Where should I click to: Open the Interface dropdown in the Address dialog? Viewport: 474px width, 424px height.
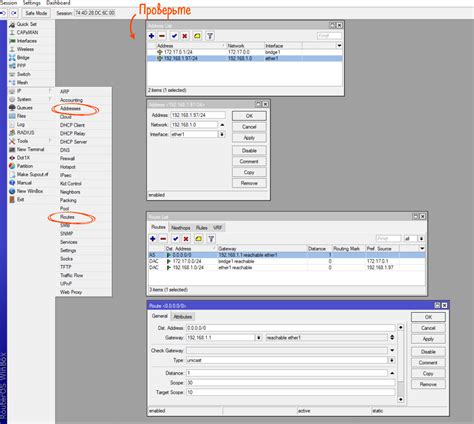click(222, 134)
